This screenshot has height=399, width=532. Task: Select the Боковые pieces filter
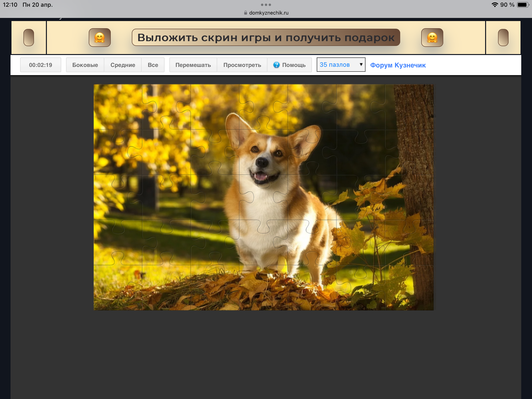click(x=85, y=65)
